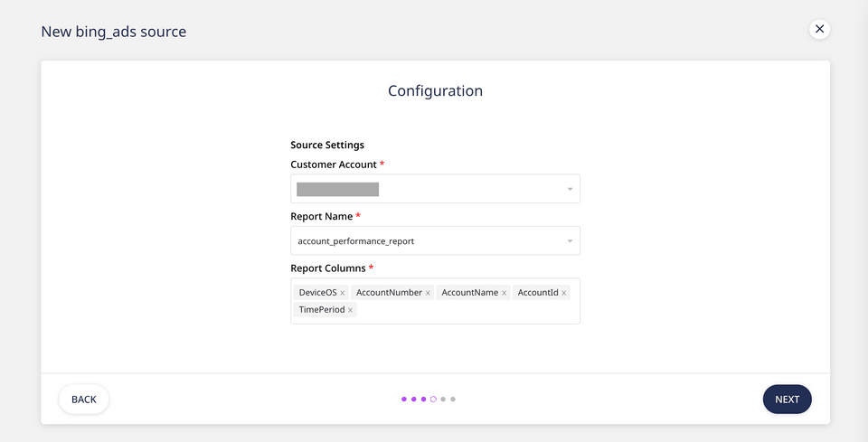
Task: Remove the TimePeriod column tag
Action: click(351, 310)
